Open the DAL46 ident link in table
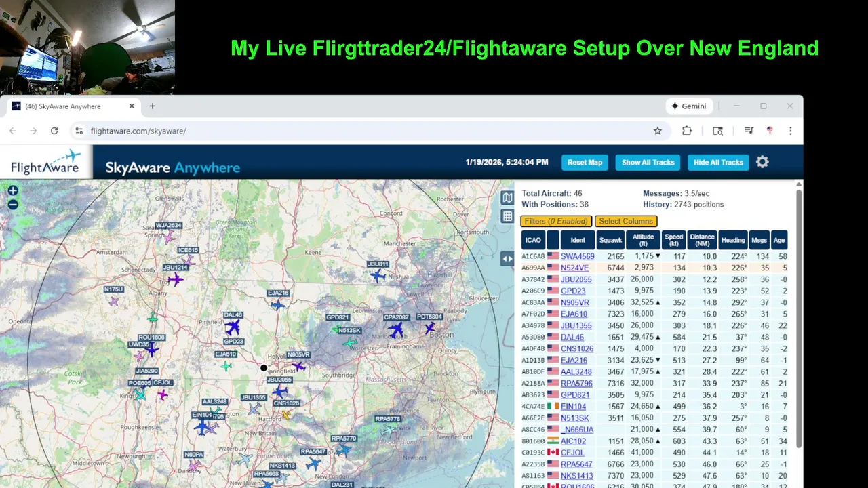Image resolution: width=868 pixels, height=488 pixels. (x=572, y=337)
